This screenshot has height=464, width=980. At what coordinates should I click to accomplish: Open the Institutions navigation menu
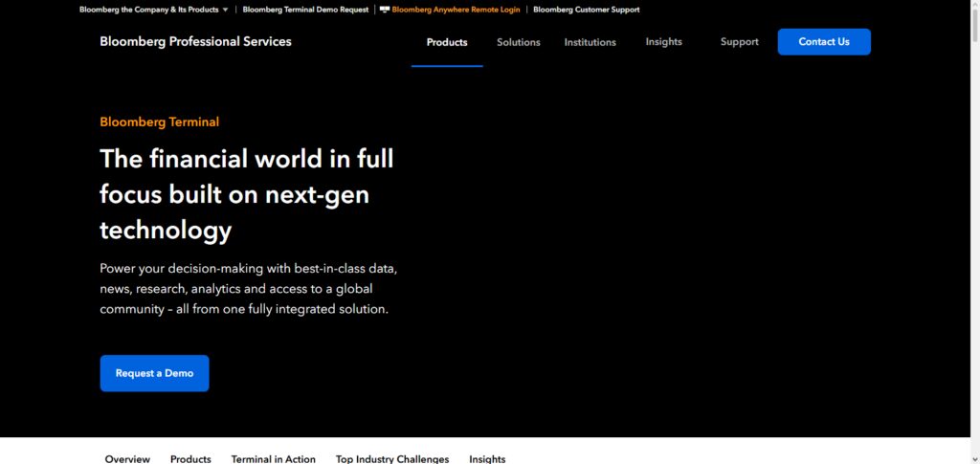point(590,42)
